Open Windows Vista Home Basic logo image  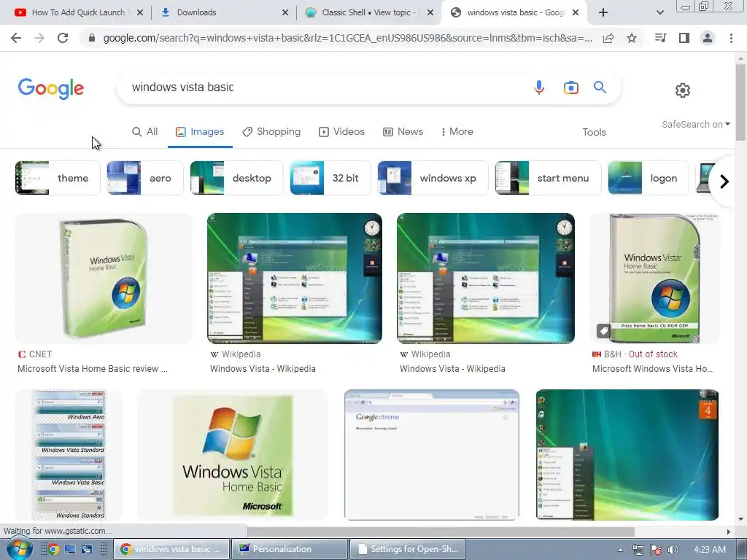coord(233,455)
